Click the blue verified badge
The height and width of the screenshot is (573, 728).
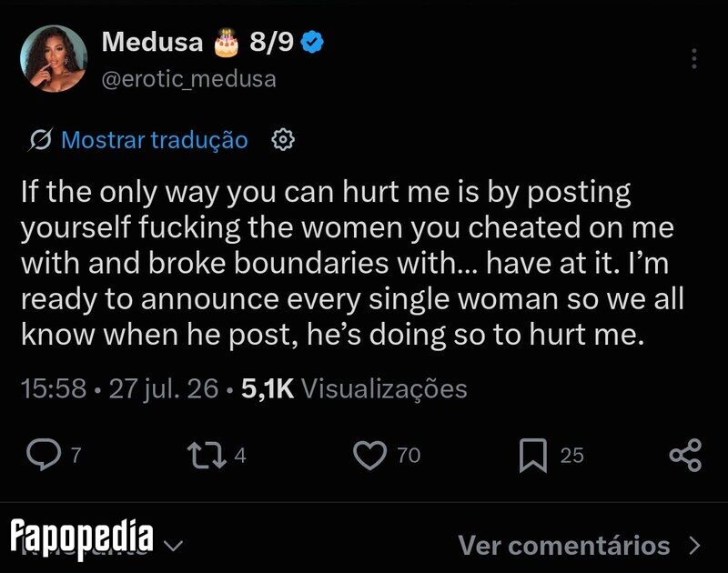[x=312, y=42]
